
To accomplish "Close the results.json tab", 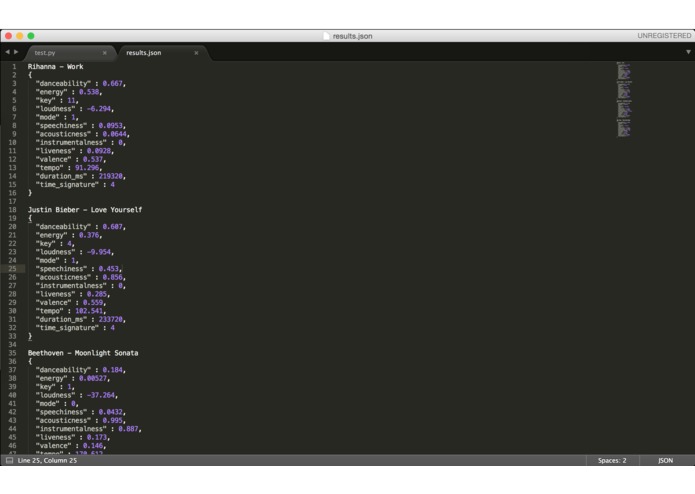I will [196, 53].
